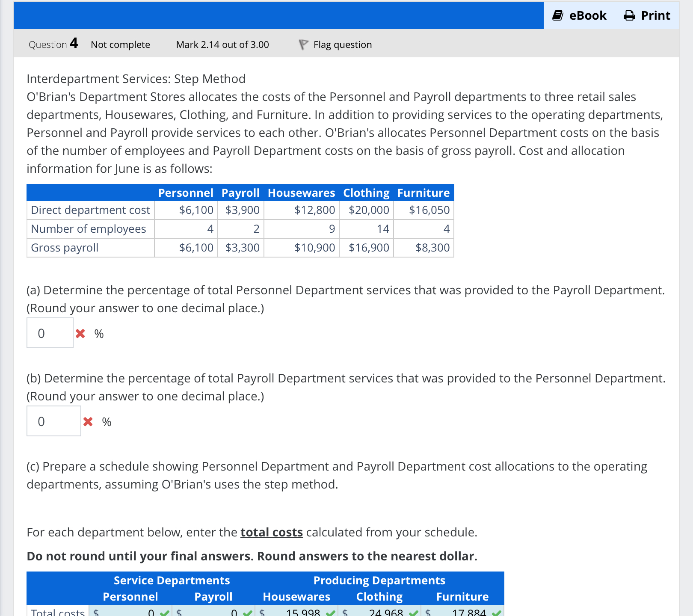The image size is (693, 616).
Task: Click 'Mark 2.14 out of 3.00' text
Action: pyautogui.click(x=222, y=44)
